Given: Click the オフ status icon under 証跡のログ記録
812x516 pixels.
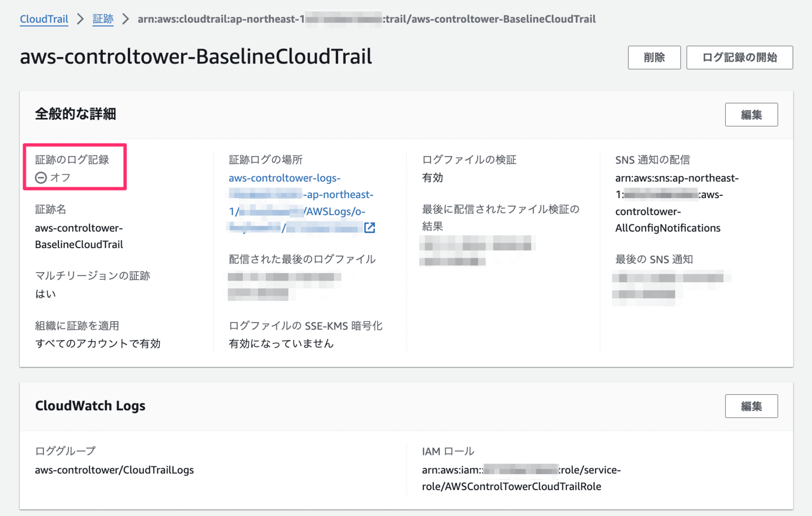Looking at the screenshot, I should [x=41, y=178].
